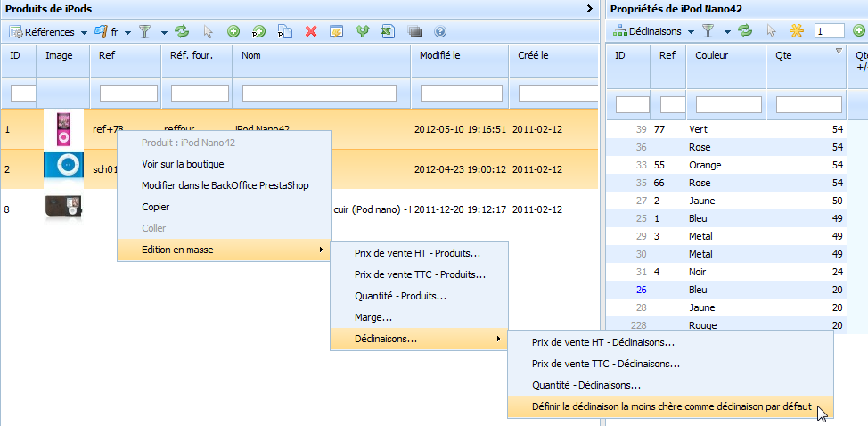Click the yellow asterisk icon
Image resolution: width=868 pixels, height=426 pixels.
tap(796, 31)
